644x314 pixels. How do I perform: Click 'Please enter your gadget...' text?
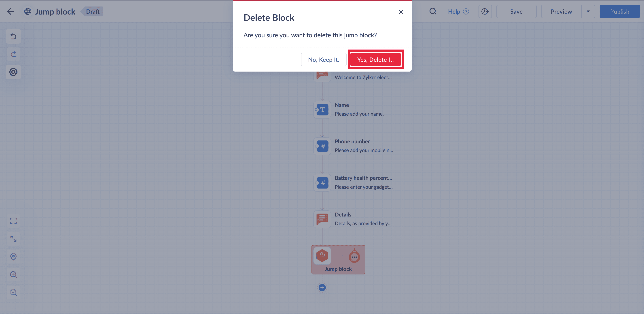click(364, 187)
